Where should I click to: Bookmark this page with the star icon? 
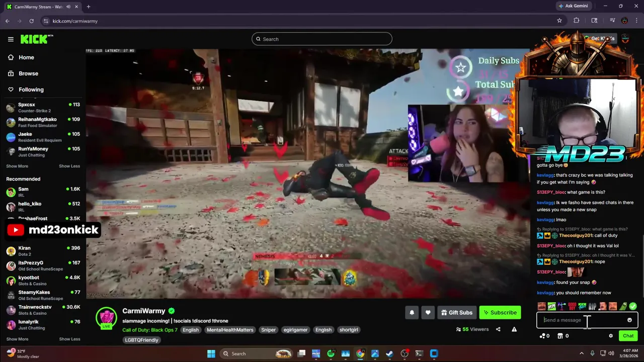tap(559, 21)
